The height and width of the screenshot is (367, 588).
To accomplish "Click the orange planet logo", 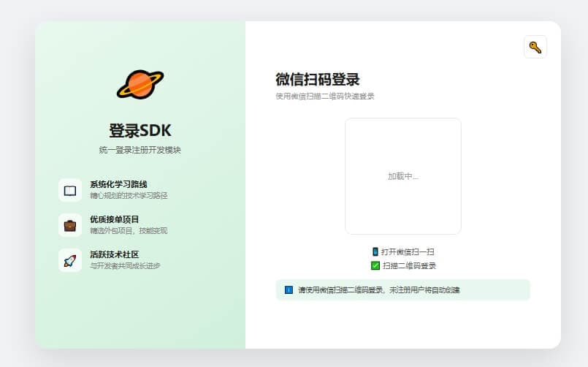I will point(140,84).
